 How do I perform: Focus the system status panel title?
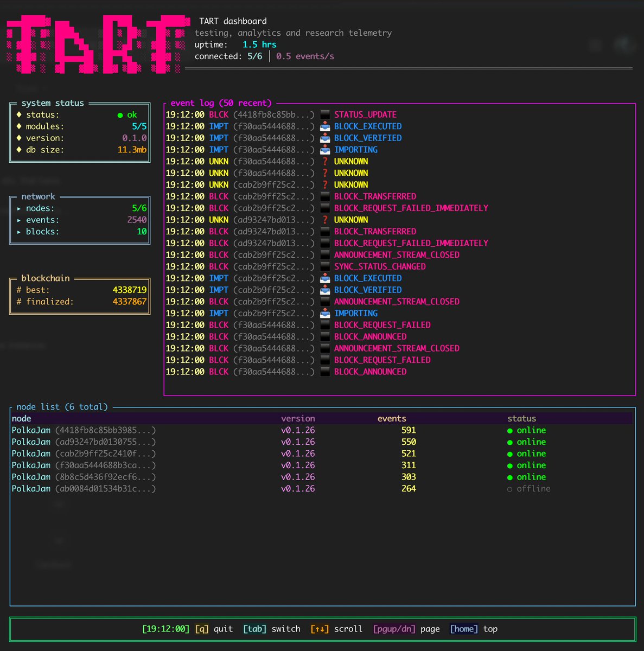click(x=53, y=103)
